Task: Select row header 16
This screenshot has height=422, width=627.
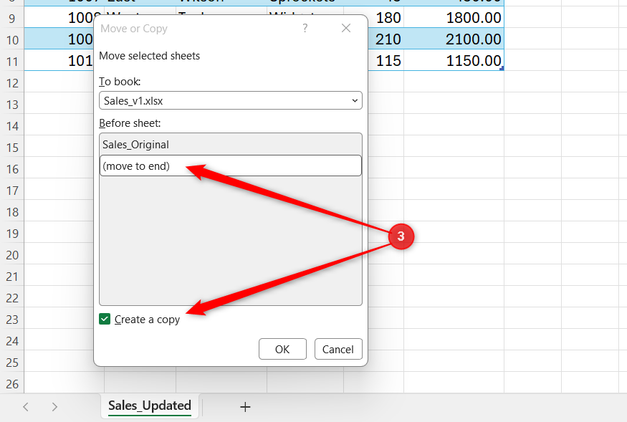Action: click(x=12, y=169)
